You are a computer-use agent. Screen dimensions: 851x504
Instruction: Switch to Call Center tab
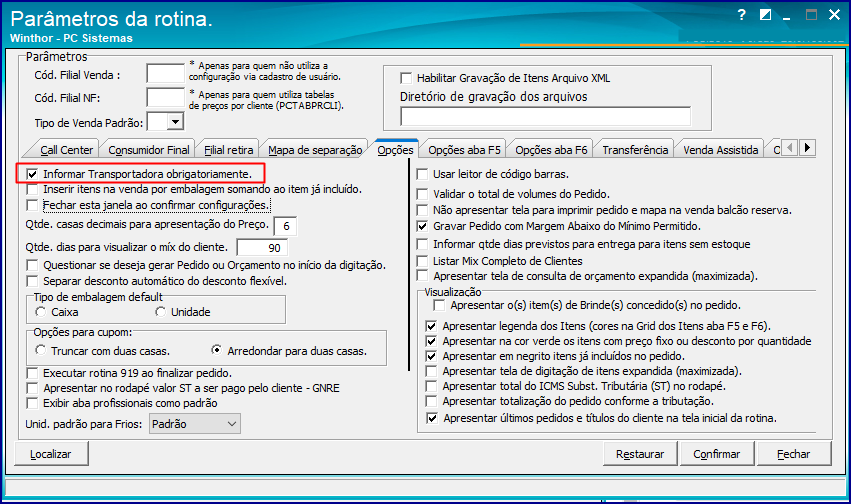pos(66,150)
